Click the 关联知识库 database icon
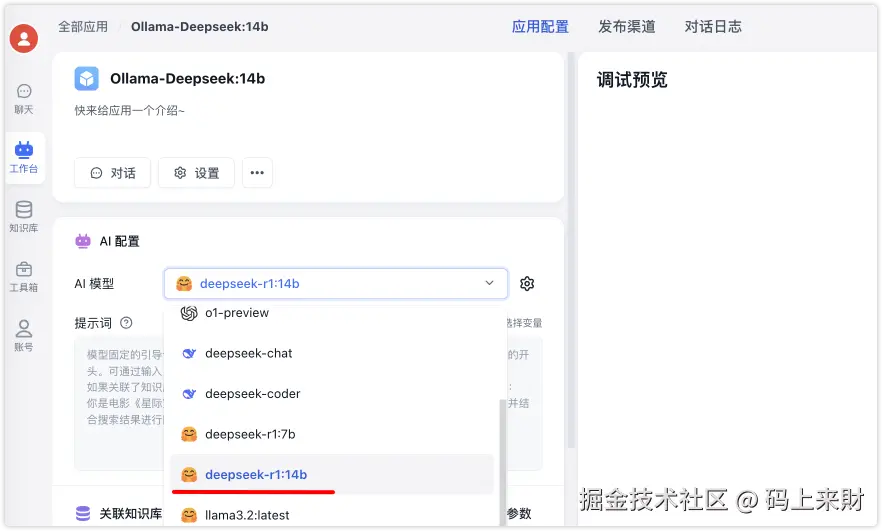Viewport: 882px width, 531px height. point(83,513)
